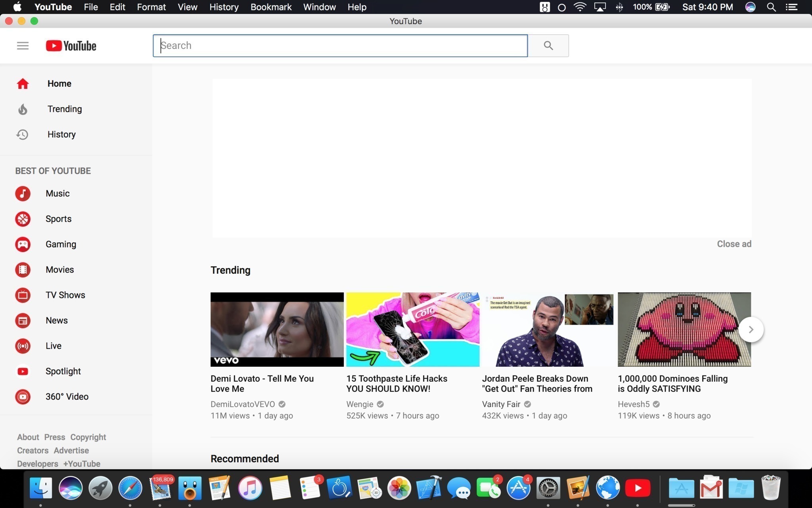Open the Movies film icon
The height and width of the screenshot is (508, 812).
coord(23,270)
